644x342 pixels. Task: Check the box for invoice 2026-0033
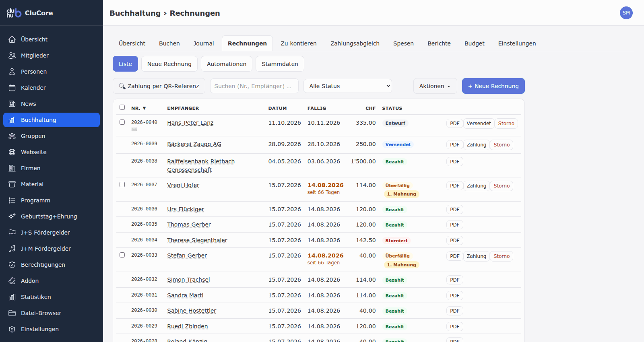(x=122, y=255)
